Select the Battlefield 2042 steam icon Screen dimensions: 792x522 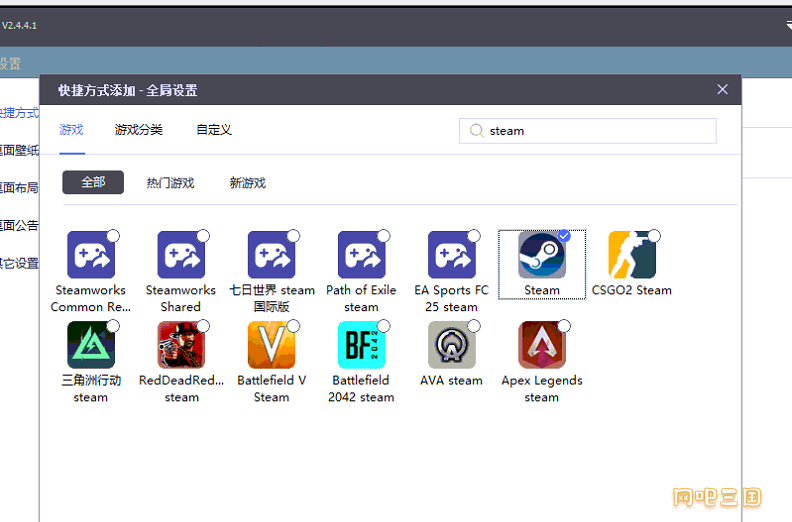click(x=361, y=345)
